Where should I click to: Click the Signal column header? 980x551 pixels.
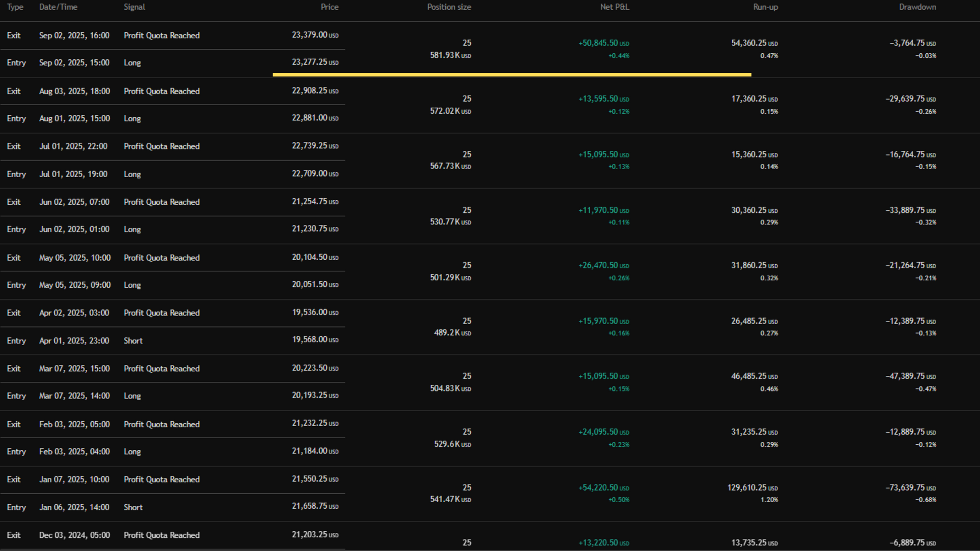coord(134,7)
